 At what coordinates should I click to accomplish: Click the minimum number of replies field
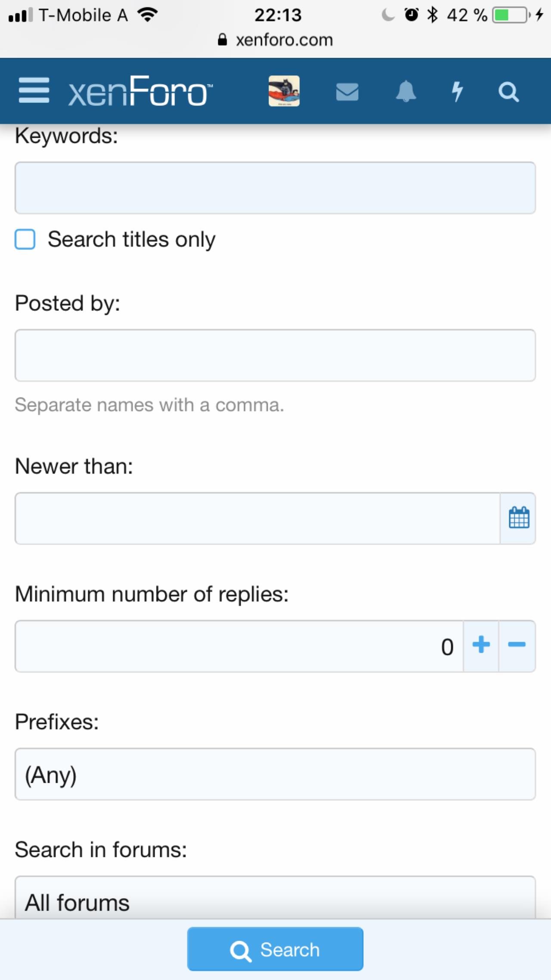point(239,646)
